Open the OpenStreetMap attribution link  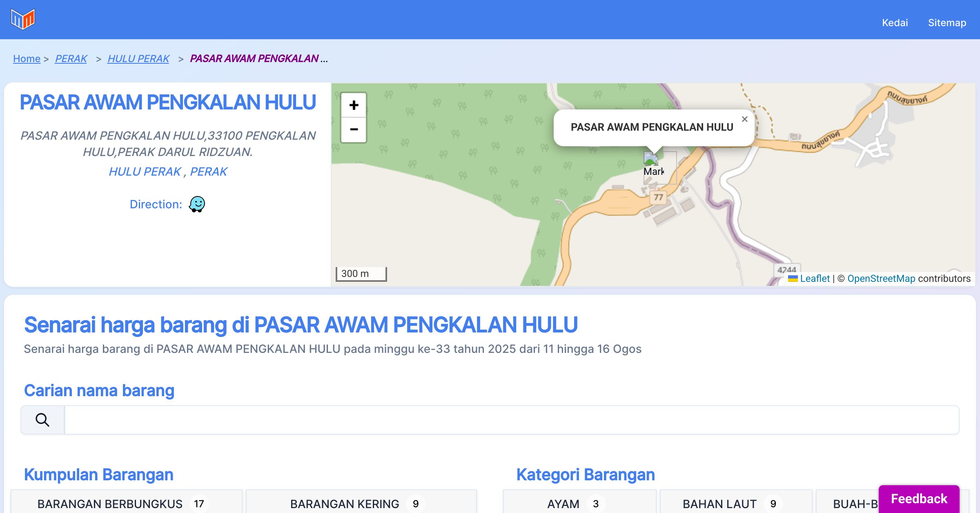tap(881, 279)
